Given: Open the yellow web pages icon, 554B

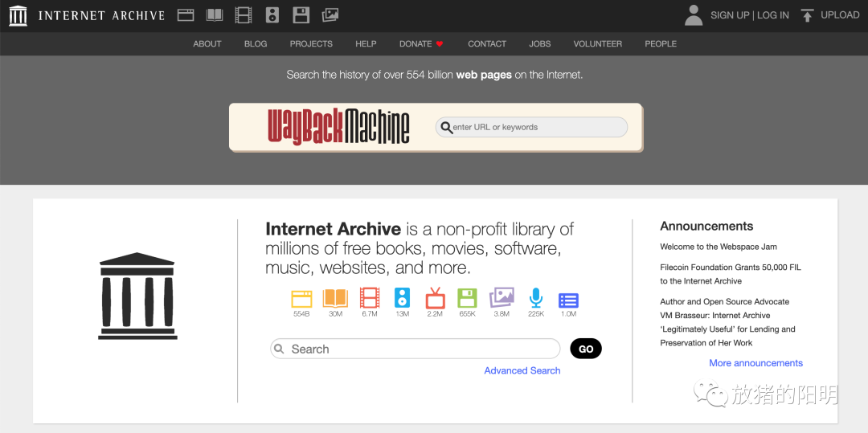Looking at the screenshot, I should tap(301, 299).
